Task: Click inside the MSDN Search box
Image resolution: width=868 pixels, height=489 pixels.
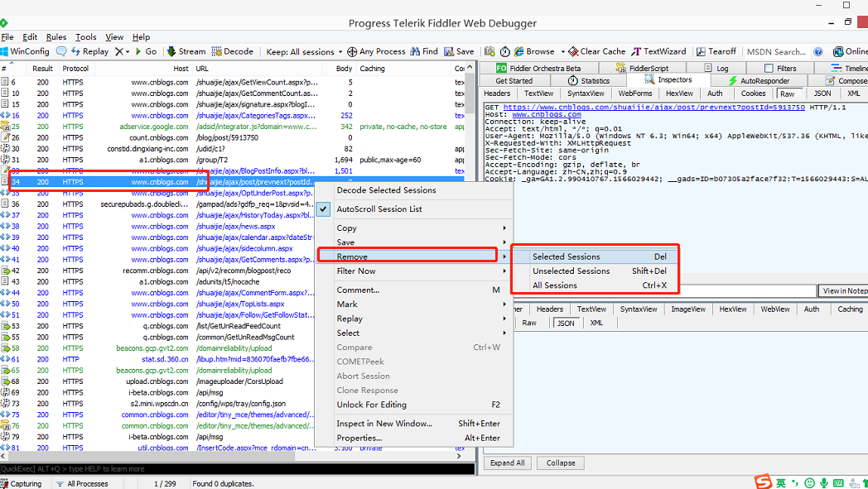Action: tap(776, 52)
